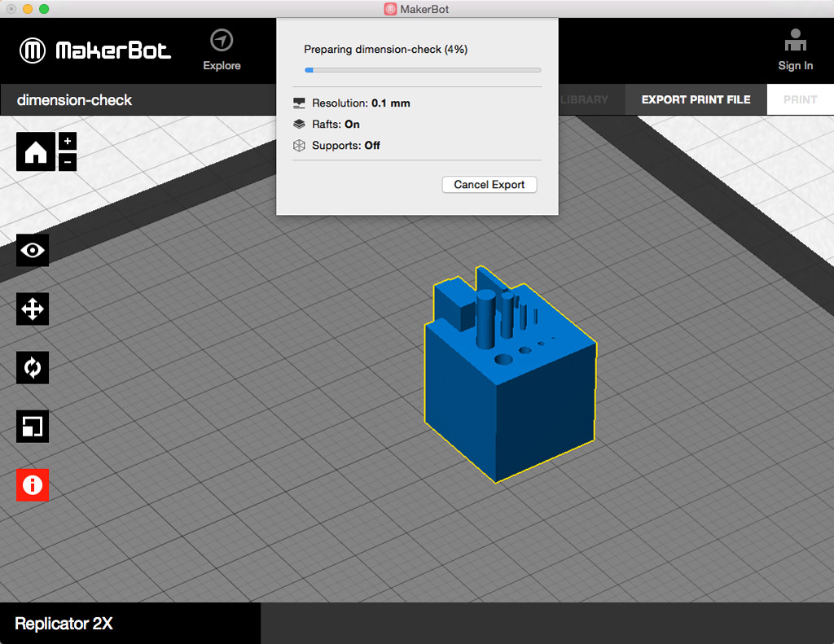This screenshot has width=834, height=644.
Task: Click the Home view icon
Action: pyautogui.click(x=36, y=151)
